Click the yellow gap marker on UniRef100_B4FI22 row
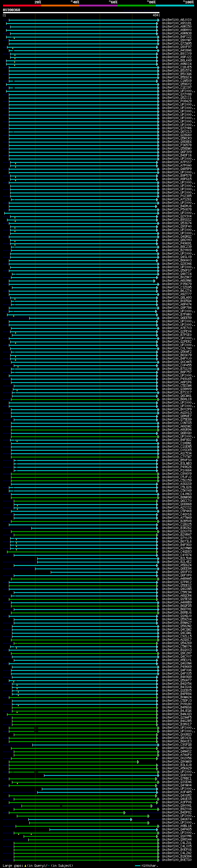This screenshot has width=197, height=868. (x=14, y=38)
